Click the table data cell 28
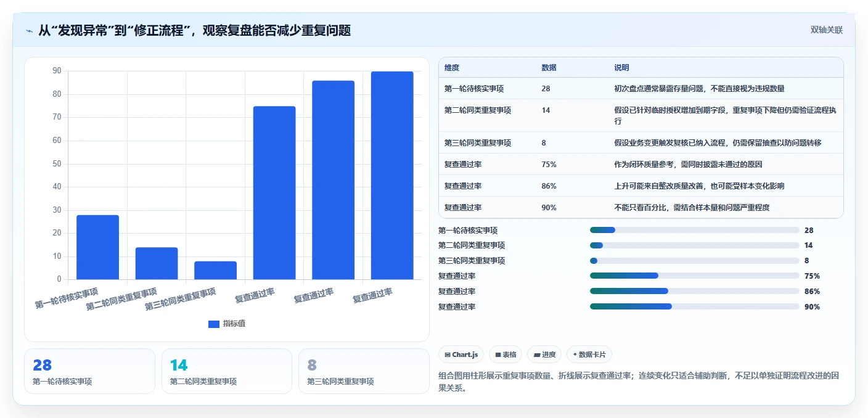This screenshot has width=868, height=418. pos(546,88)
